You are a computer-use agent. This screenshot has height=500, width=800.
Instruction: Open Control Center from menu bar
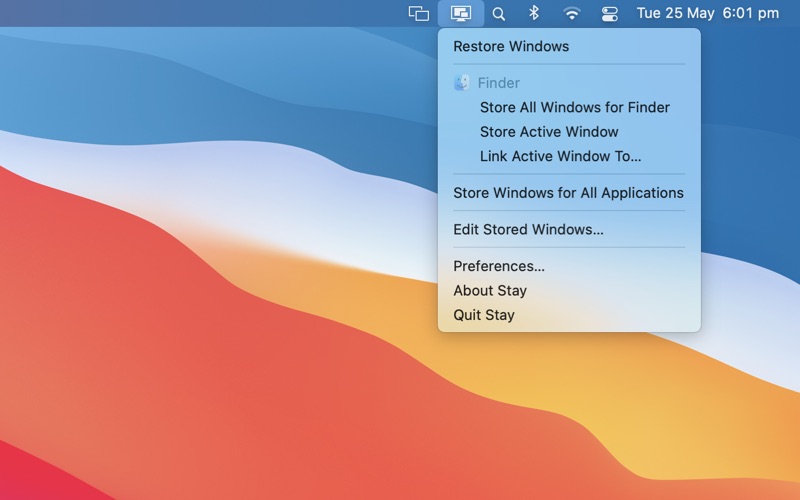610,13
